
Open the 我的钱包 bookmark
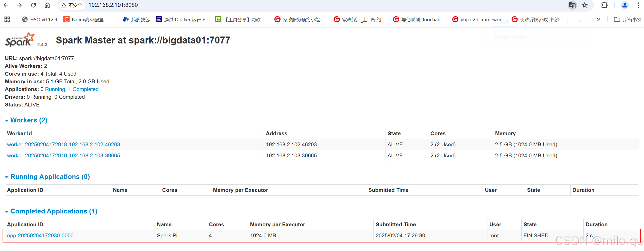click(x=136, y=20)
